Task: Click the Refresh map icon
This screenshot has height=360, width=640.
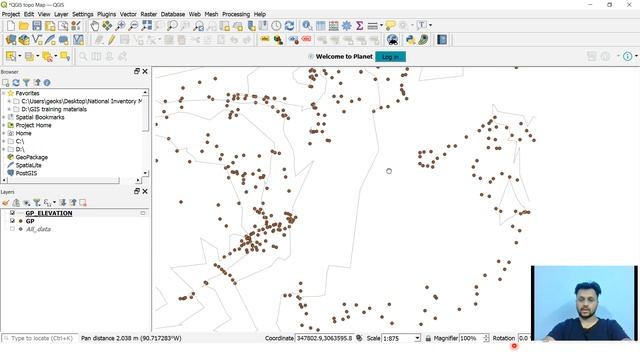Action: 289,26
